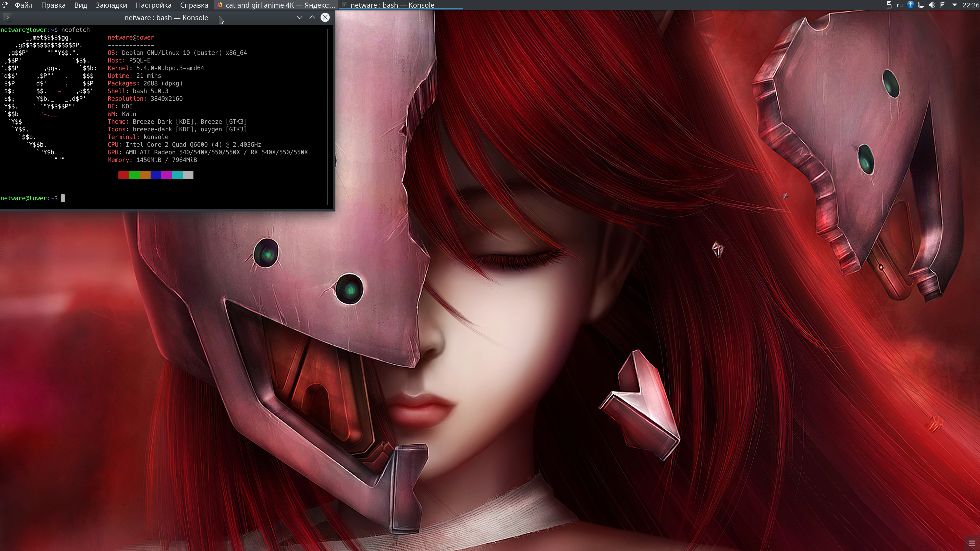Click the Resolution: 3840x2160 line

[x=145, y=98]
